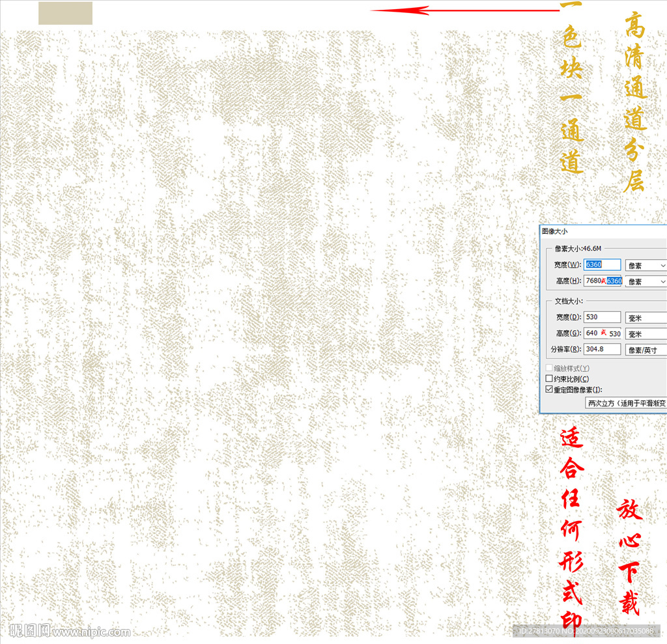This screenshot has height=644, width=667.
Task: Click the 高度(G) document height input field
Action: pyautogui.click(x=604, y=333)
